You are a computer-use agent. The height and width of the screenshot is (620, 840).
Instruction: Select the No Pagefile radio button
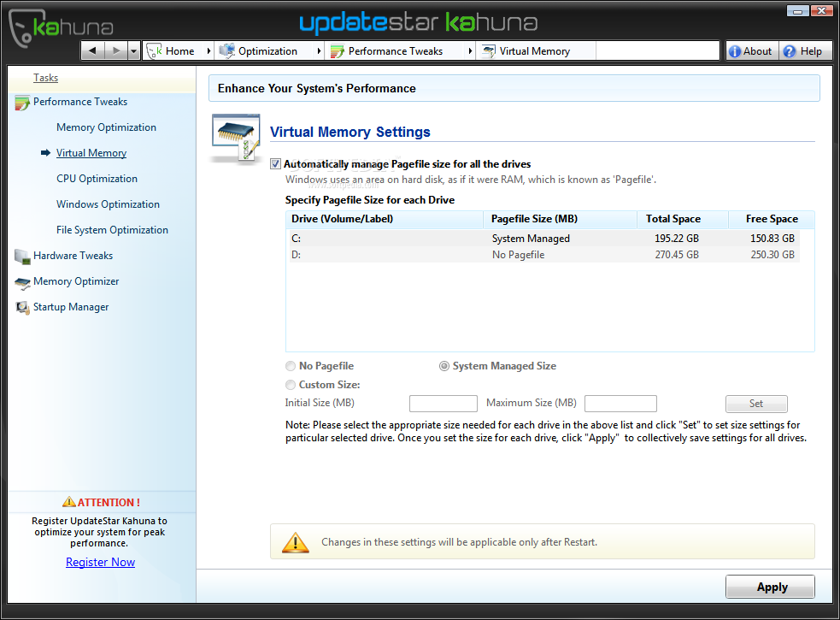click(291, 366)
